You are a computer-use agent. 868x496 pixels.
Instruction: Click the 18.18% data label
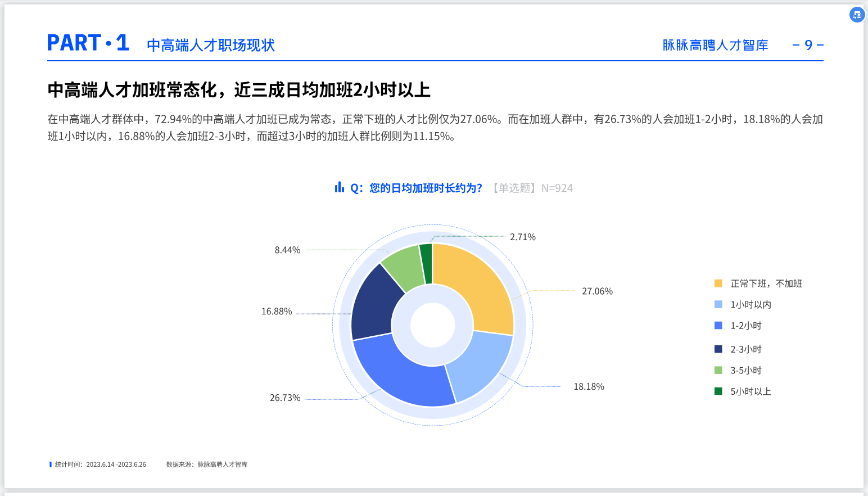[x=589, y=387]
